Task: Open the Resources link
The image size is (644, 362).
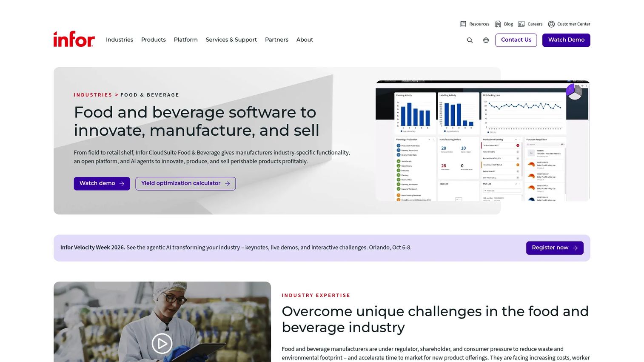Action: coord(479,24)
